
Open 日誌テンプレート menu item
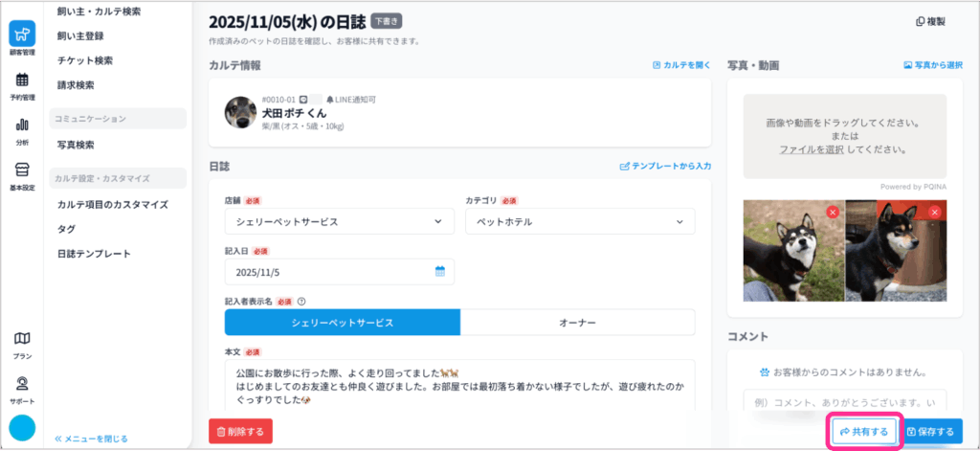coord(94,254)
